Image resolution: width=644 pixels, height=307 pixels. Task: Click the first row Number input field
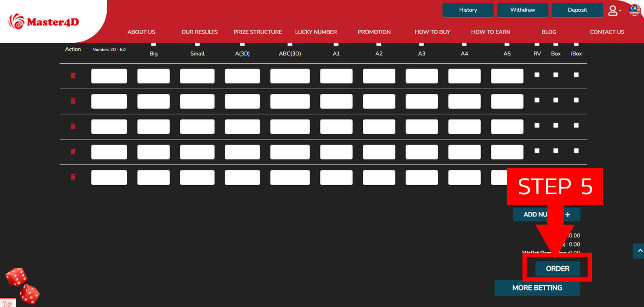[x=109, y=76]
